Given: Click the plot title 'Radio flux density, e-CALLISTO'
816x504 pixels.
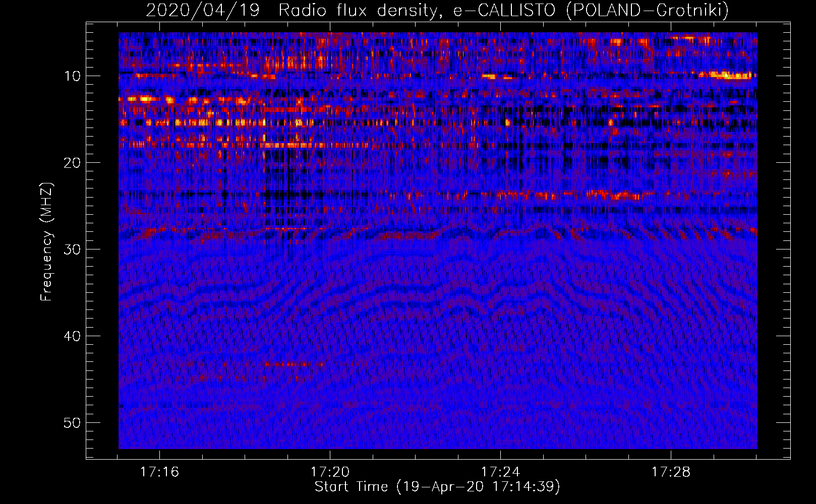Looking at the screenshot, I should coord(418,11).
